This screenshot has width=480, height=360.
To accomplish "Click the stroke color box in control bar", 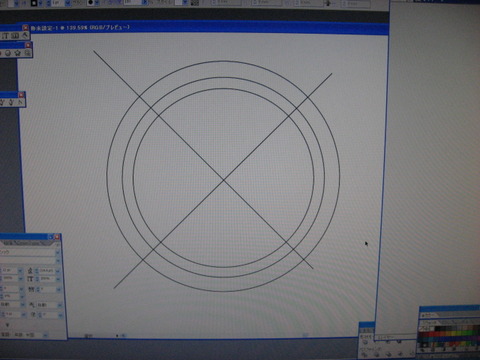I will [34, 3].
